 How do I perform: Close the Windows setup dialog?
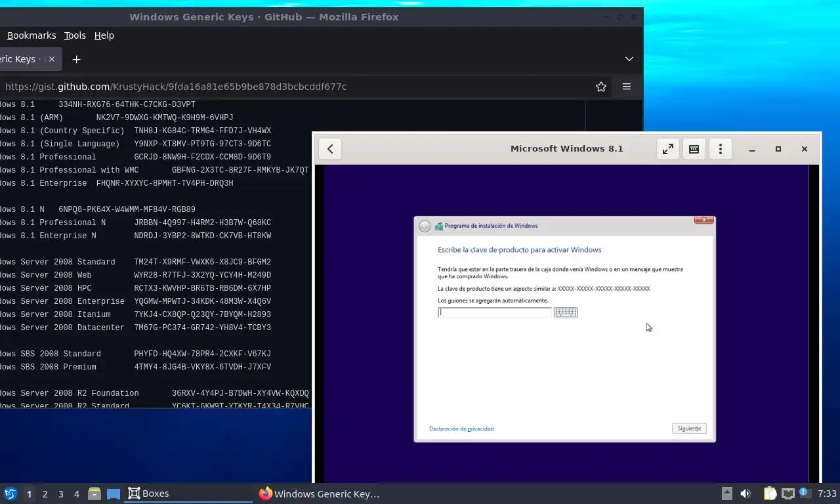pyautogui.click(x=704, y=220)
